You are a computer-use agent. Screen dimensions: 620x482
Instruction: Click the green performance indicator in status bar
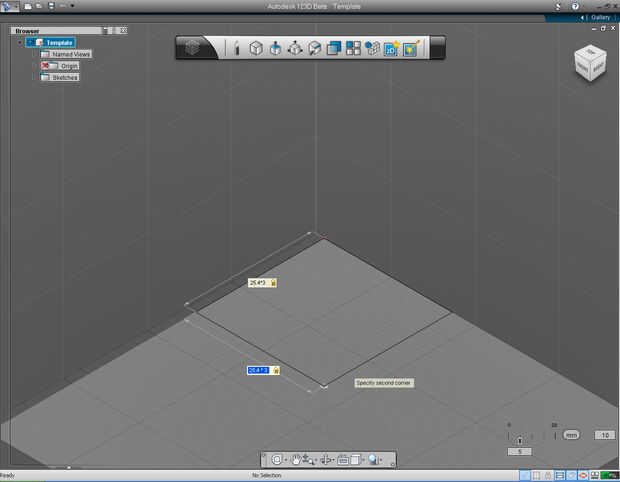(610, 475)
